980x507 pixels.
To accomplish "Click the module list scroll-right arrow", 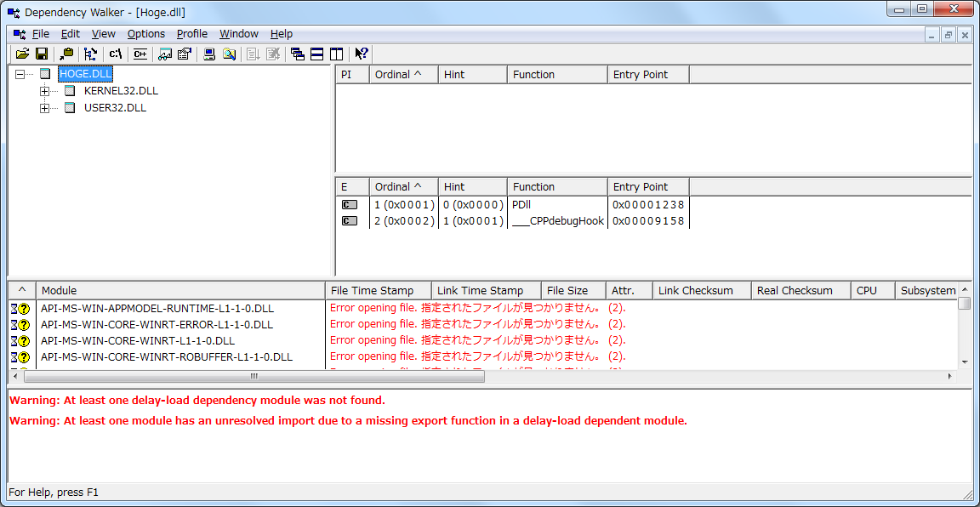I will (x=950, y=377).
